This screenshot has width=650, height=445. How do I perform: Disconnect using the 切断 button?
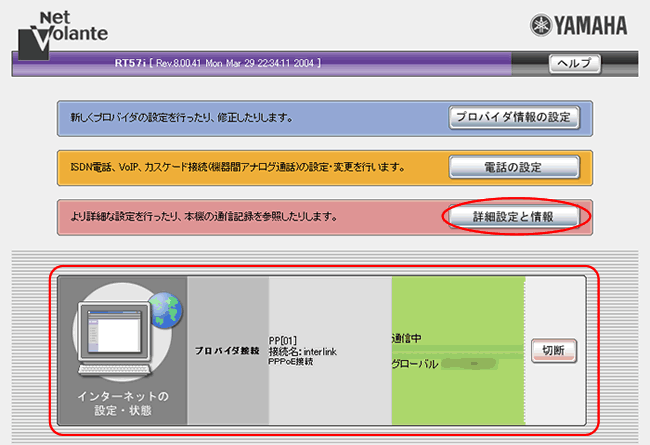coord(552,351)
